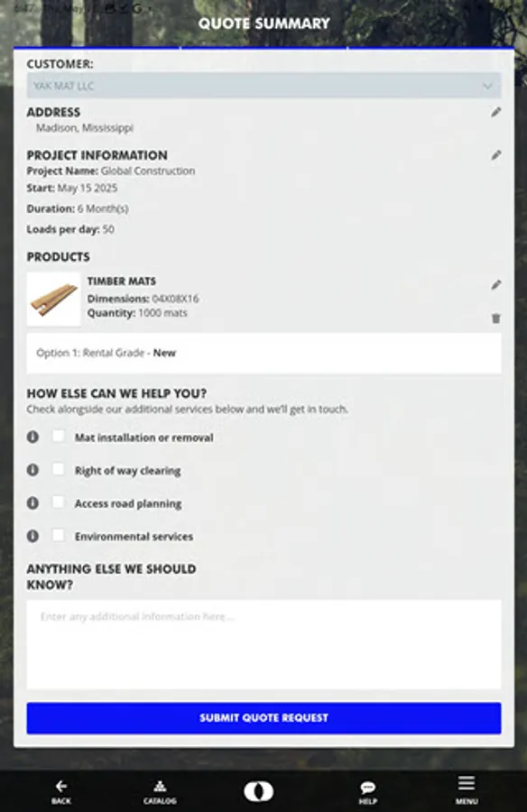This screenshot has height=812, width=527.
Task: Enable the Right of way clearing service
Action: pos(60,470)
